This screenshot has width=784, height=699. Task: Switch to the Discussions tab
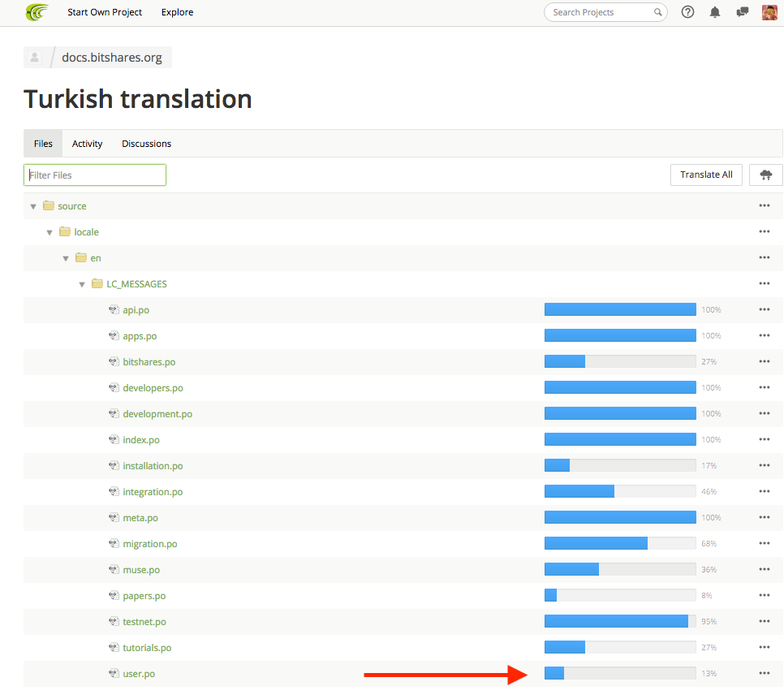[x=147, y=144]
